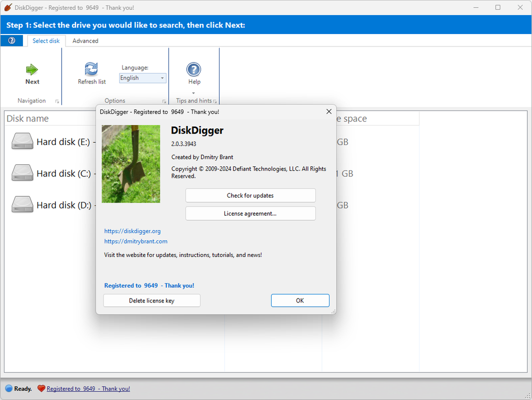Confirm the About dialog with OK
The image size is (532, 400).
(x=300, y=300)
